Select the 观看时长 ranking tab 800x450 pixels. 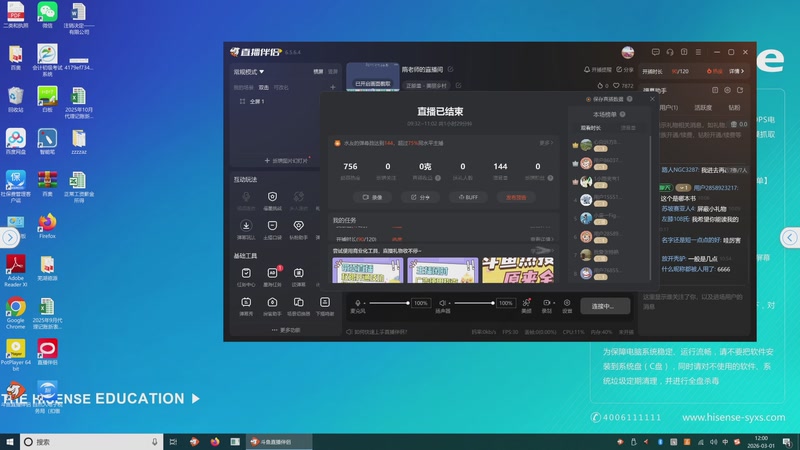click(591, 128)
